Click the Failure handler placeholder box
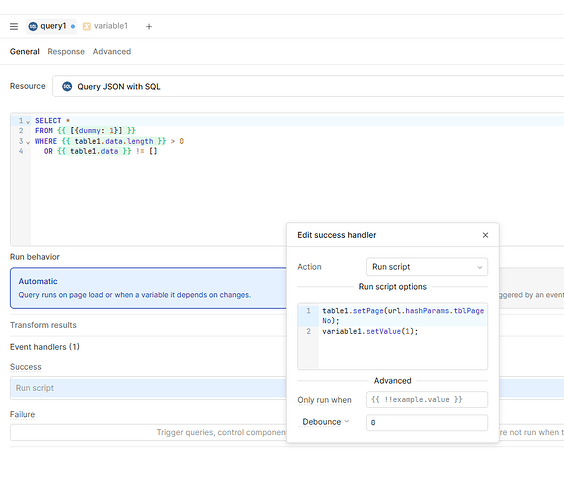Screen dimensions: 564x500 [149, 432]
